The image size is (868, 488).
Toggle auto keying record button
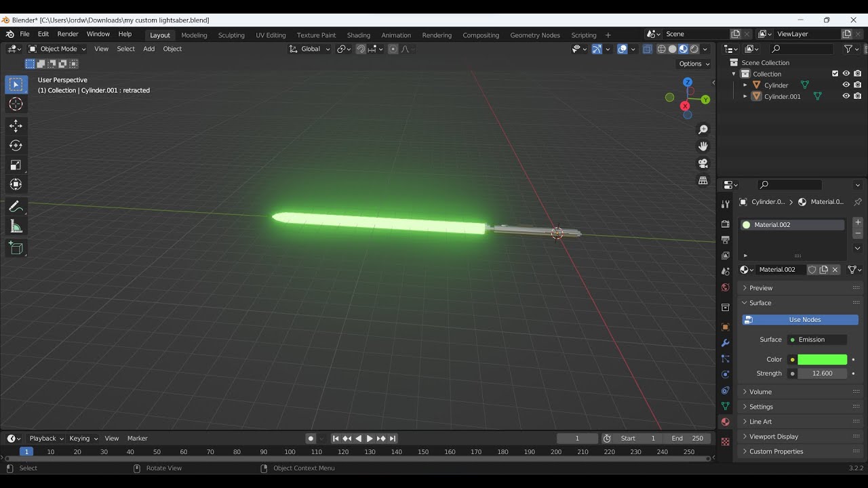click(311, 439)
